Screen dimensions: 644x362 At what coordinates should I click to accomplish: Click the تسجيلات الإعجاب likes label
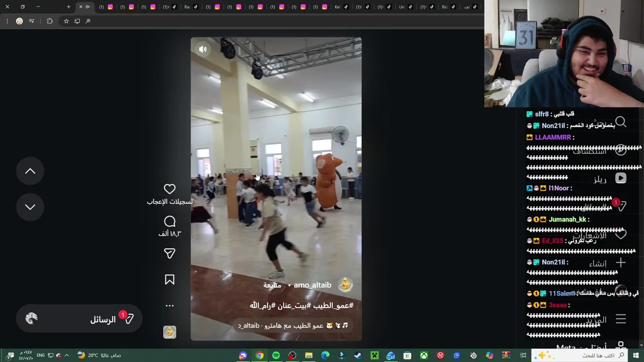coord(170,202)
